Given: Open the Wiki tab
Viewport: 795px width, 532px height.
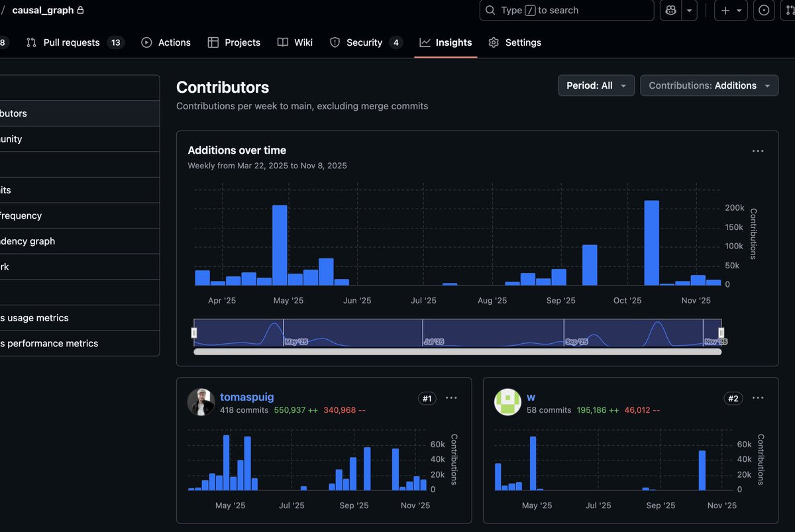Looking at the screenshot, I should tap(295, 42).
